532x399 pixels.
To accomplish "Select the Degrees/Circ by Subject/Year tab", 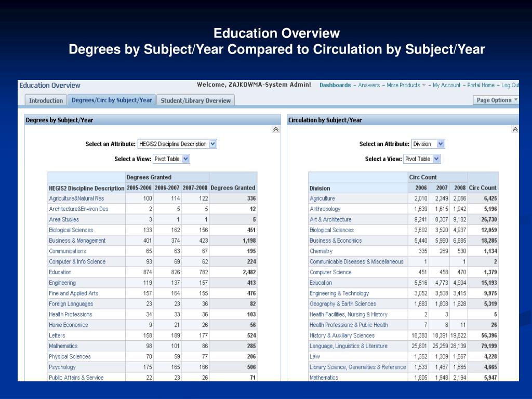I will (x=112, y=100).
